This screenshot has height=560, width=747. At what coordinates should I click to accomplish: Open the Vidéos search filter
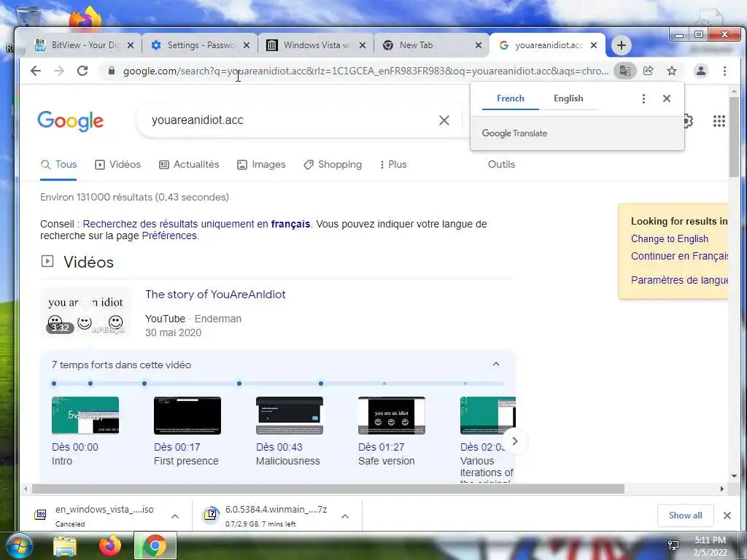tap(117, 164)
